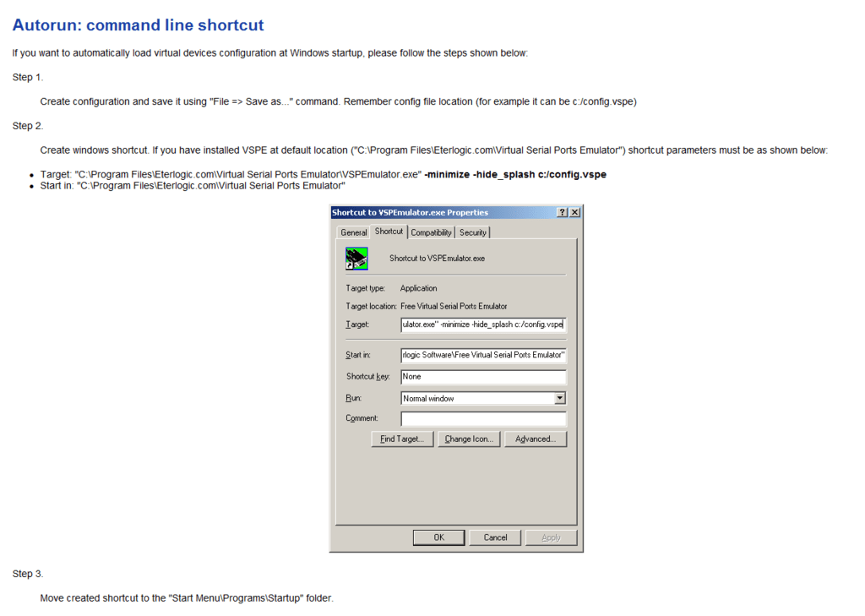Click the Cancel button

coord(495,537)
